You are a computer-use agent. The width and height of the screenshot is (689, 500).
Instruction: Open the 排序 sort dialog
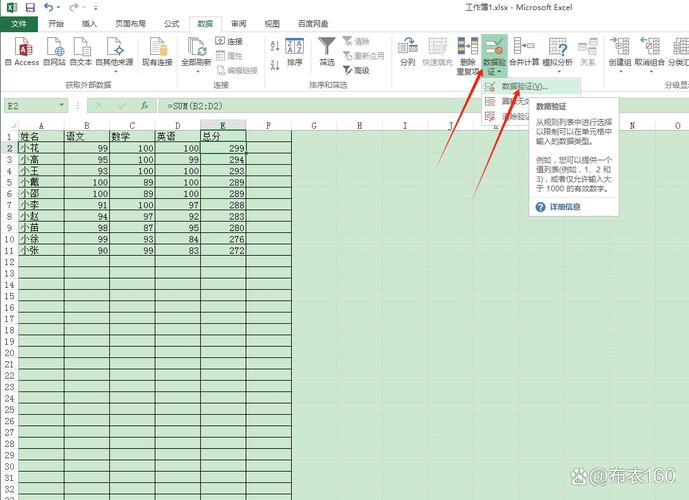tap(294, 52)
